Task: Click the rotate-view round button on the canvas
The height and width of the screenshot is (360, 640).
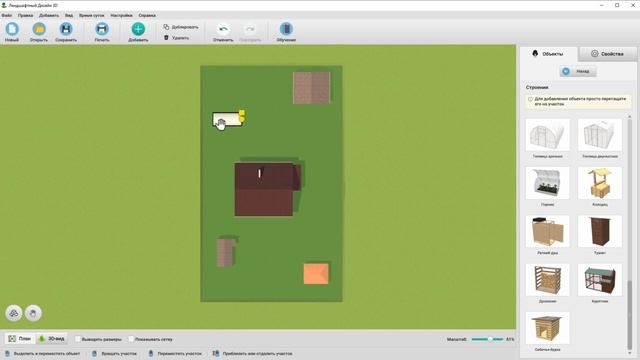Action: click(14, 313)
